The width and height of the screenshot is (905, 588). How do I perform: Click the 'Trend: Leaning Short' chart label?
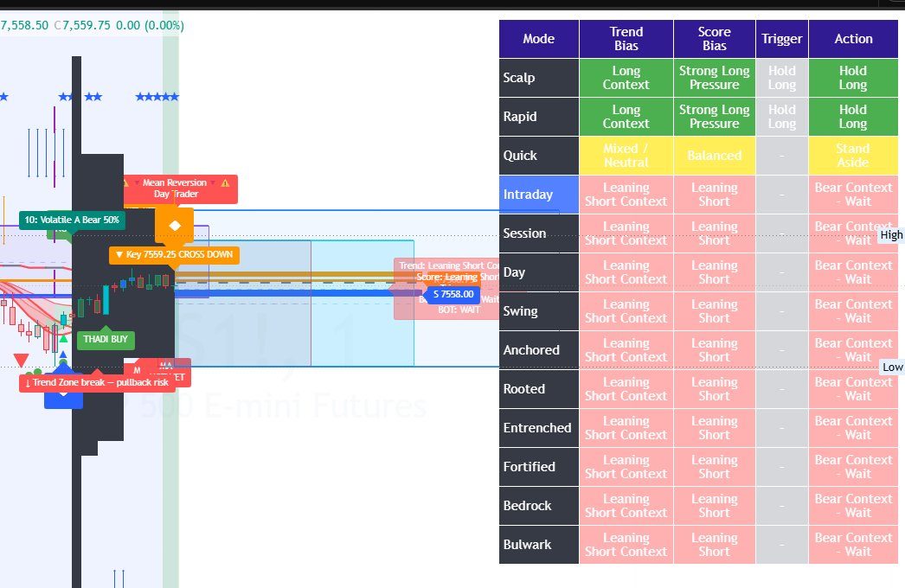click(x=448, y=265)
